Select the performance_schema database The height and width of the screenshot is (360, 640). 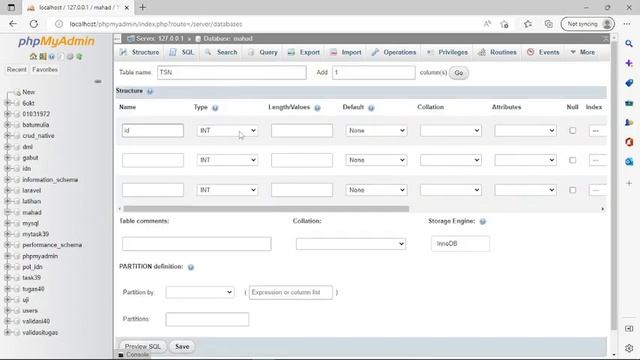tap(52, 245)
